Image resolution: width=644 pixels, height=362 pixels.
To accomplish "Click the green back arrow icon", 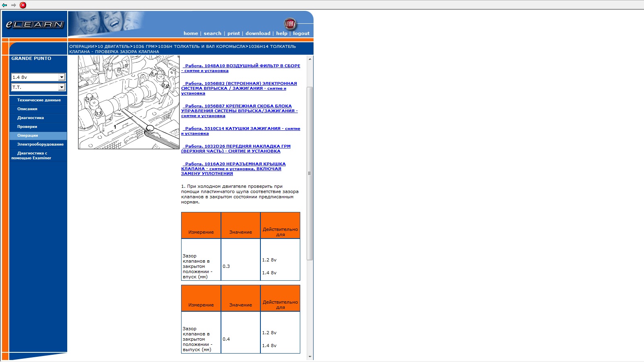I will pos(4,5).
